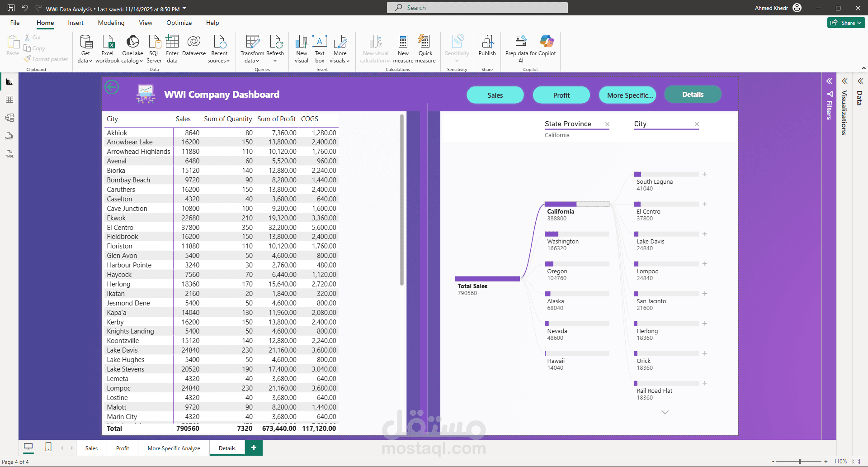Viewport: 868px width, 467px height.
Task: Switch to Report view in left sidebar
Action: 9,81
